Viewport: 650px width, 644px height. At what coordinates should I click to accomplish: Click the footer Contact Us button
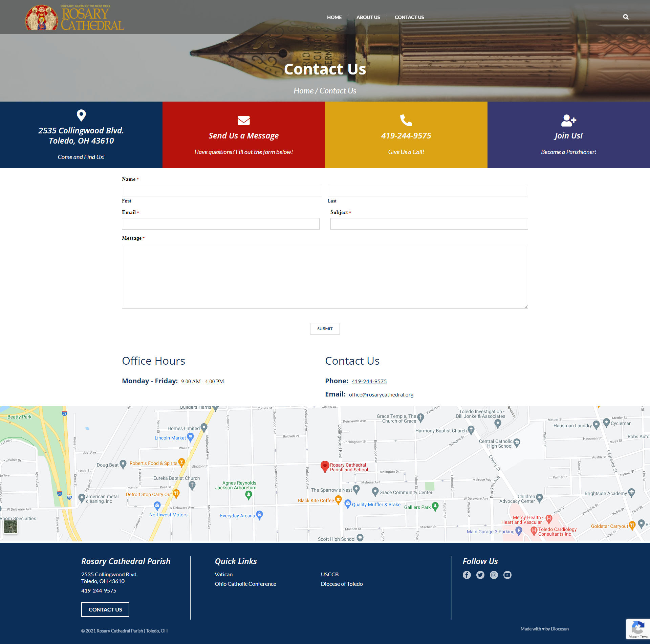point(105,609)
